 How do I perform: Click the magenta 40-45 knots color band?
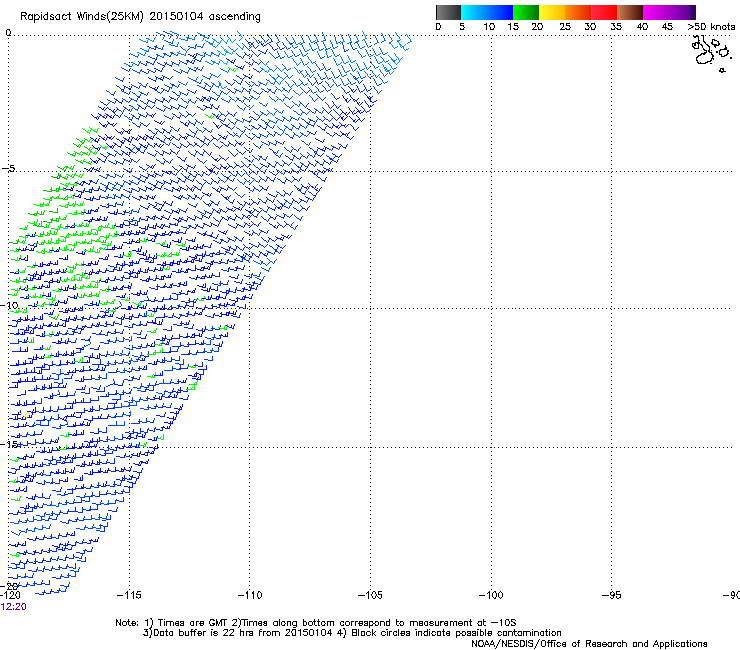(656, 12)
